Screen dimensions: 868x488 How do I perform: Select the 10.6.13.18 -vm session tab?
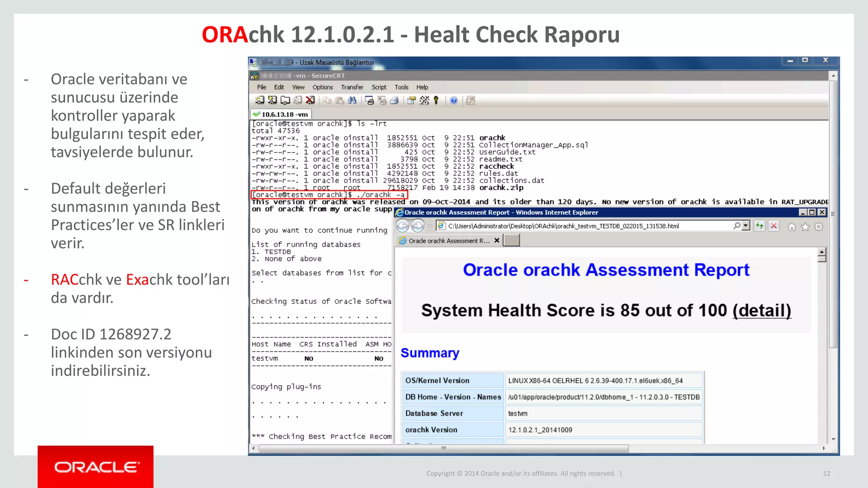coord(281,114)
